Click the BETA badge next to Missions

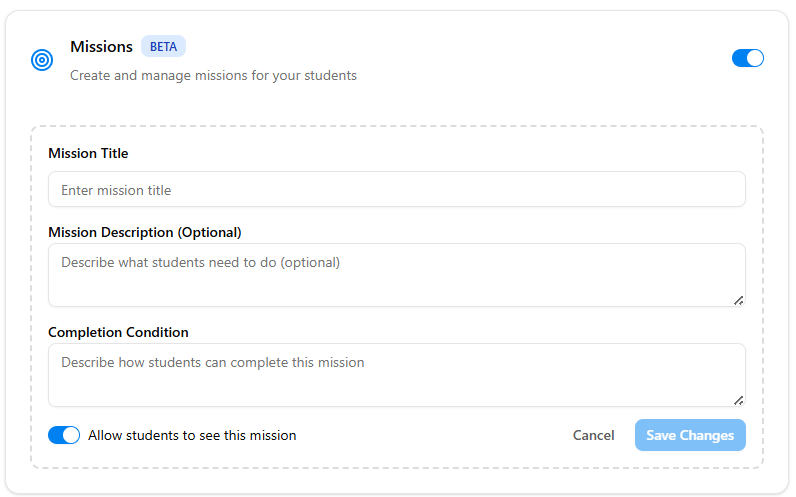pyautogui.click(x=163, y=47)
